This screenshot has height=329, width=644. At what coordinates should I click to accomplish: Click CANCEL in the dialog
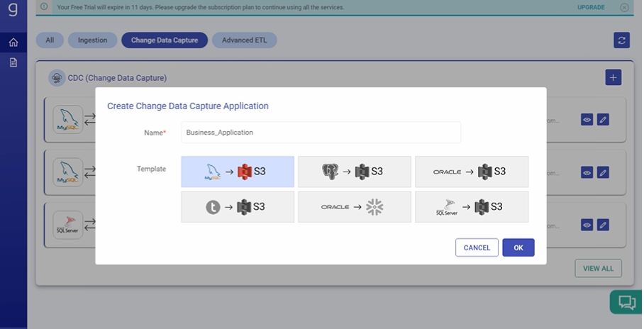pos(477,247)
